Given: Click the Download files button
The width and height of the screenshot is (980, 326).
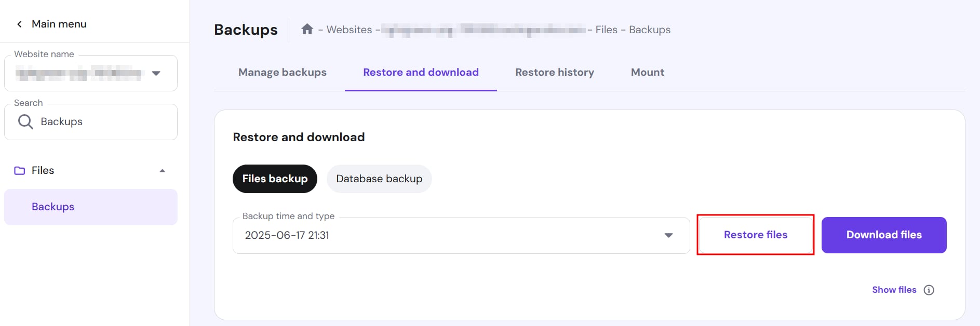Looking at the screenshot, I should coord(883,235).
